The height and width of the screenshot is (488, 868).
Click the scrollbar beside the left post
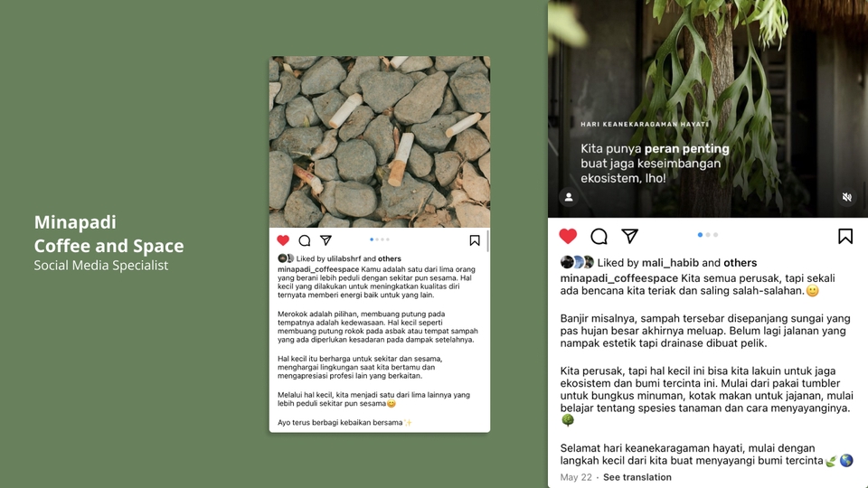[x=487, y=241]
